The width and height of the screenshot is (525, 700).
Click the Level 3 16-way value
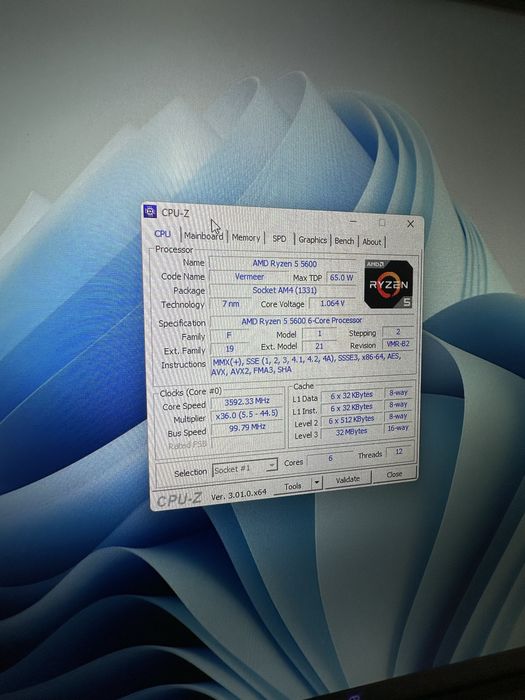pos(398,428)
